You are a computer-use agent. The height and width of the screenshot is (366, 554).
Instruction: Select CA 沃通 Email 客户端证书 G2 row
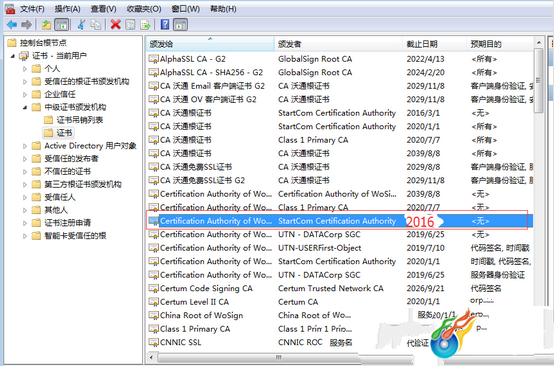[339, 86]
